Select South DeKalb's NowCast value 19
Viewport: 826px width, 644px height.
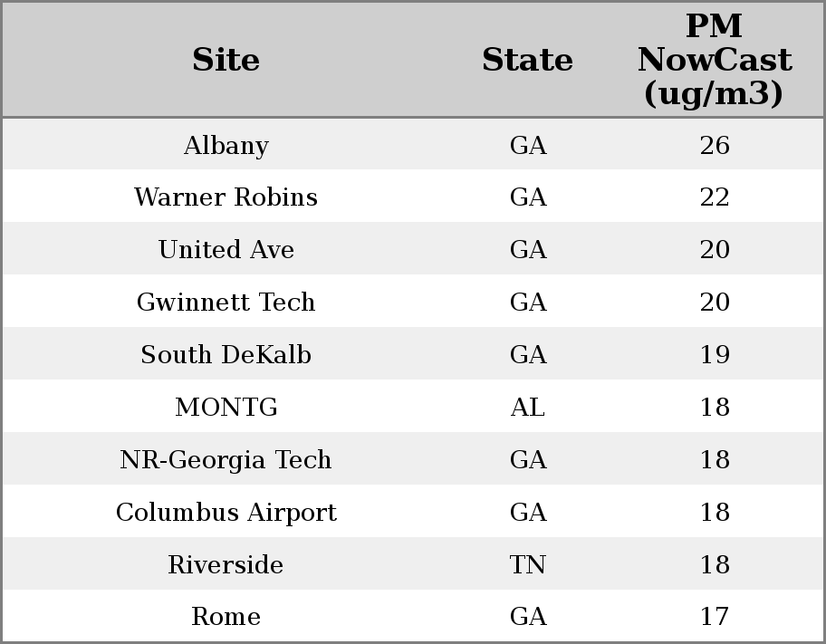[x=714, y=355]
